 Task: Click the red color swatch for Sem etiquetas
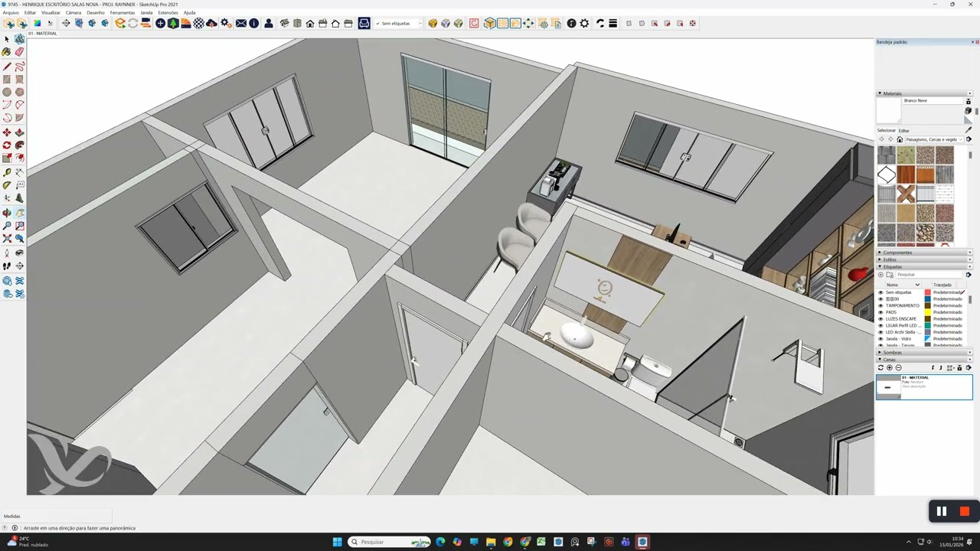tap(927, 292)
